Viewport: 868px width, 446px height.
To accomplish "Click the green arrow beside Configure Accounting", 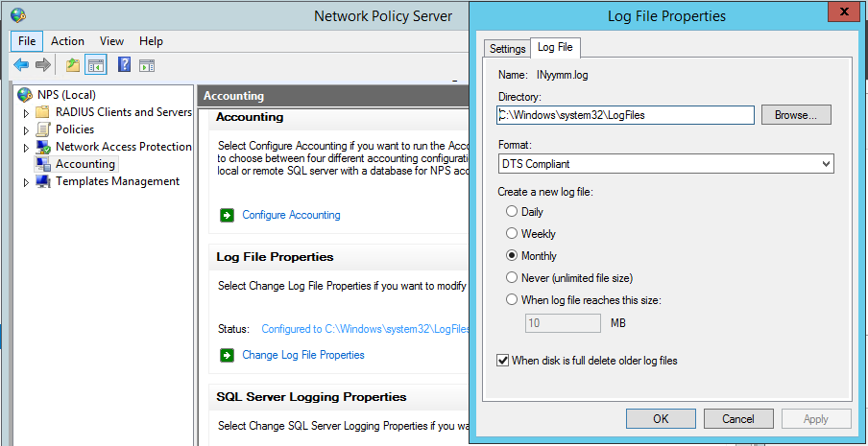I will [x=227, y=215].
